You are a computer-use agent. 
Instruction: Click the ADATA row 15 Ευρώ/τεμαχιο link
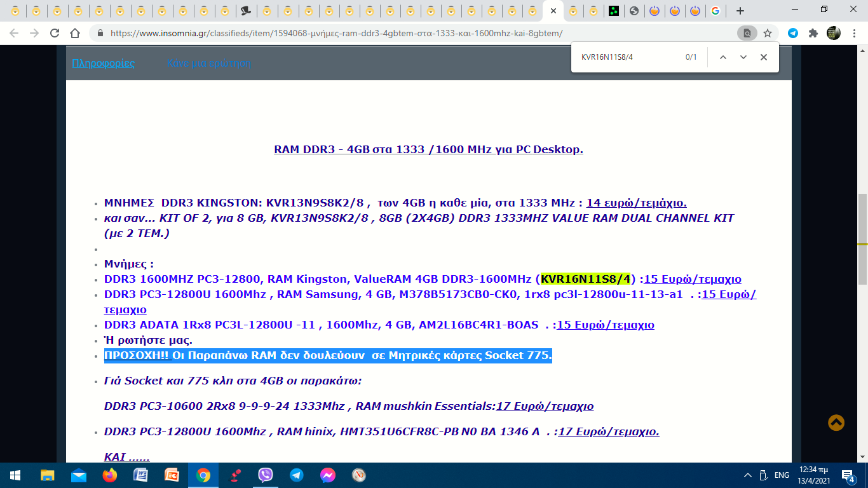coord(606,325)
